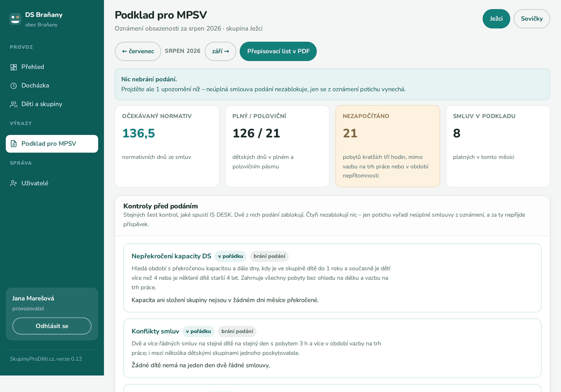Click the Nepřekročení kapacity DS check title

tap(171, 256)
